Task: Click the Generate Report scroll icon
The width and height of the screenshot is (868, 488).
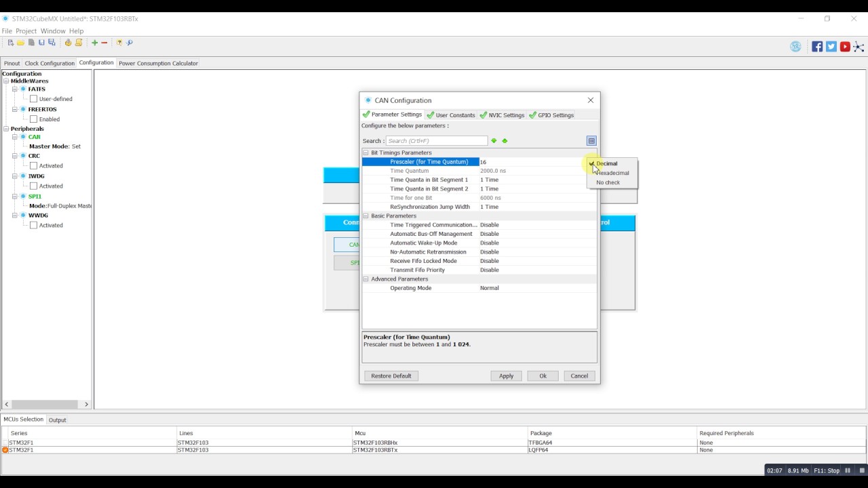Action: [x=79, y=43]
